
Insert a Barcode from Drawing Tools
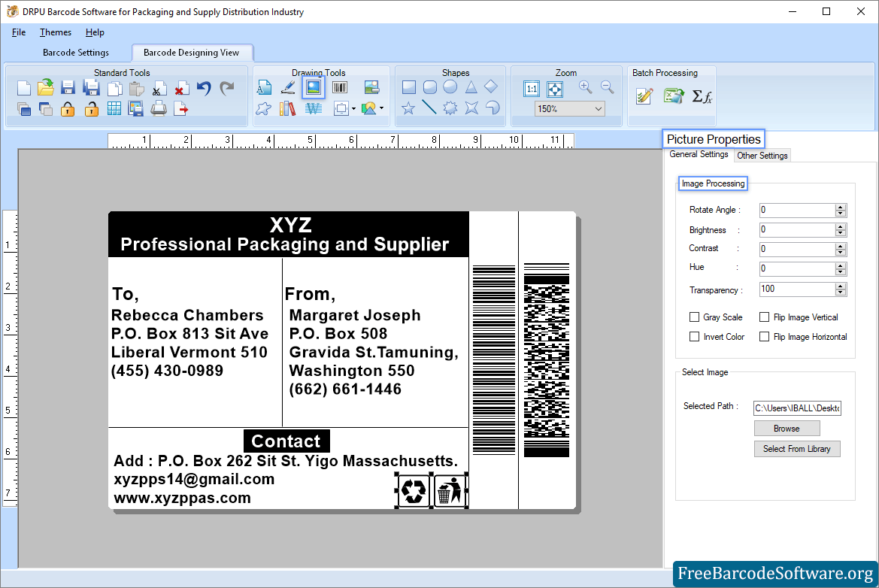coord(340,87)
